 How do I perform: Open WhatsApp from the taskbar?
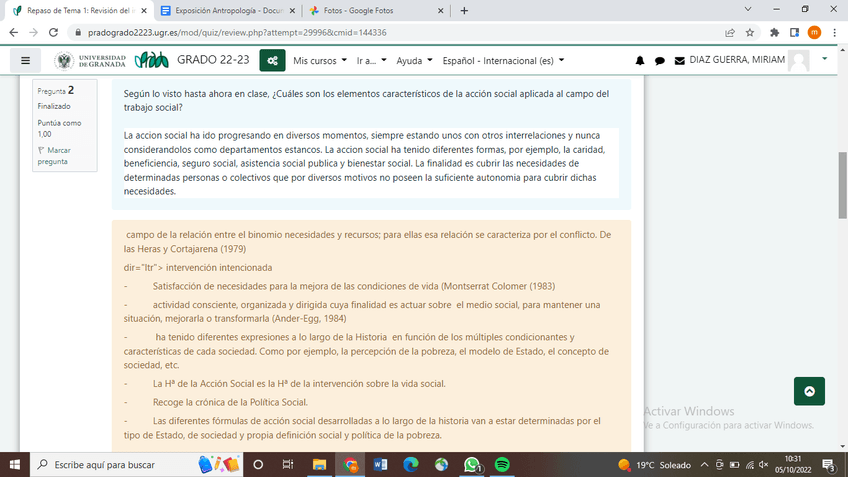(x=472, y=465)
